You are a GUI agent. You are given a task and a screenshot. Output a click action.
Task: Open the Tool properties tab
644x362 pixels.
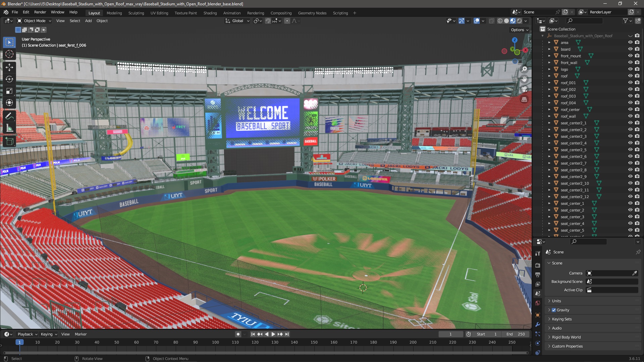(x=538, y=253)
